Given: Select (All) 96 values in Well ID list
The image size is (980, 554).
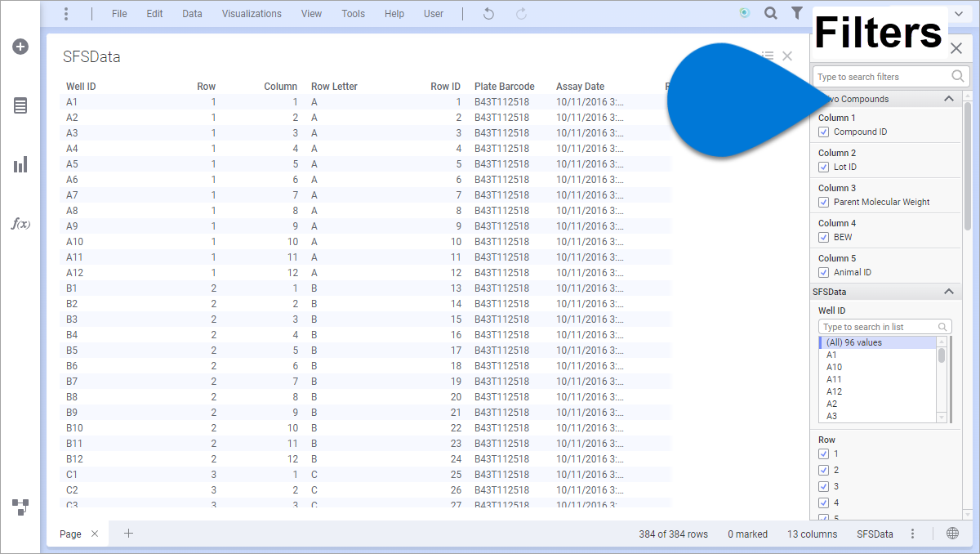Looking at the screenshot, I should pos(877,342).
